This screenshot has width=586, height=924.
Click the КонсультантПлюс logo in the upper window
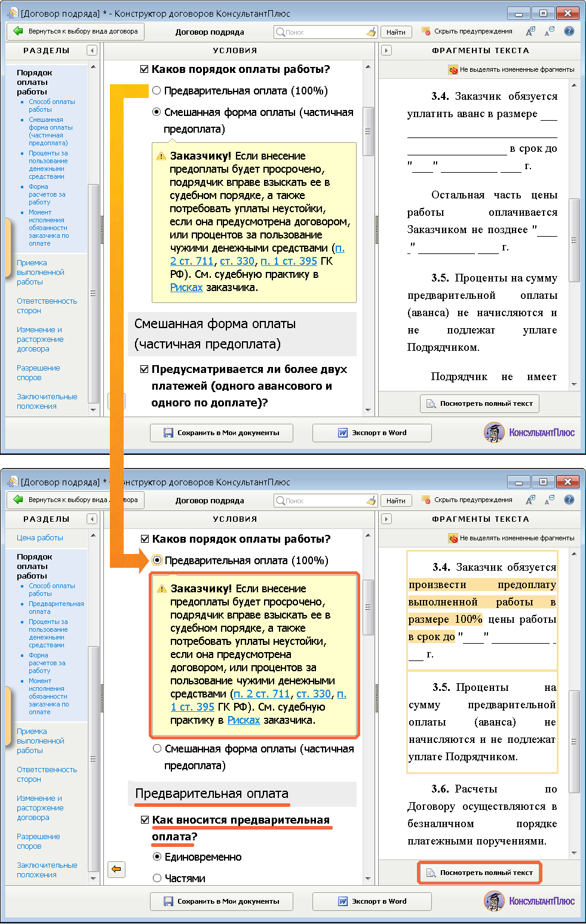coord(529,432)
